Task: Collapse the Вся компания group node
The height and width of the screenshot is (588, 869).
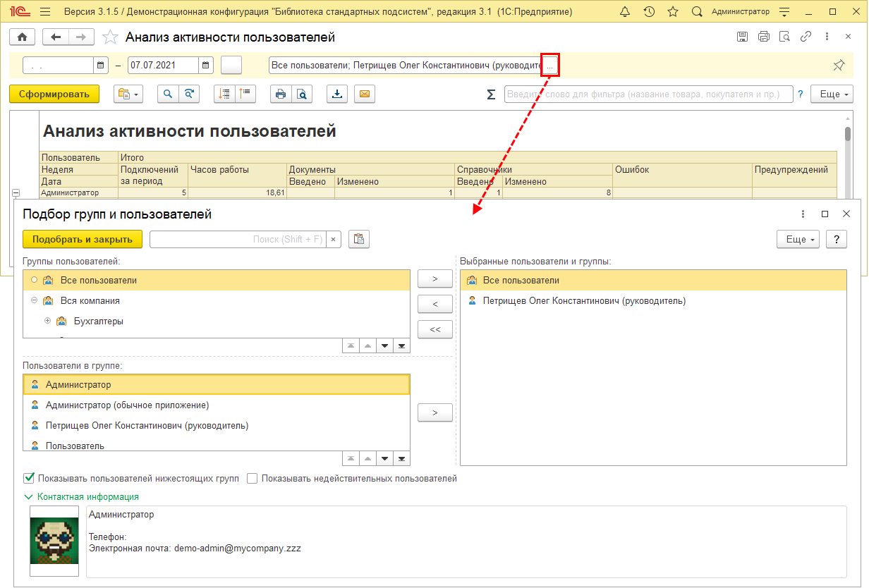Action: click(34, 300)
